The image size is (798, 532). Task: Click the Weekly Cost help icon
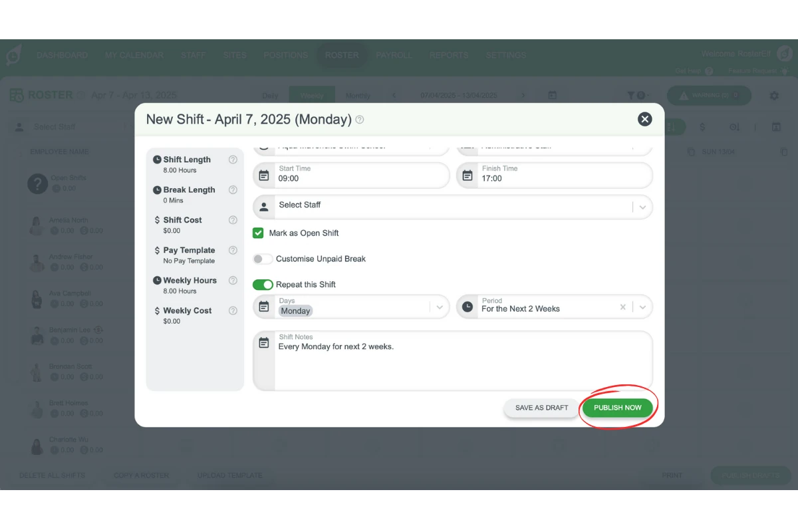click(x=233, y=311)
